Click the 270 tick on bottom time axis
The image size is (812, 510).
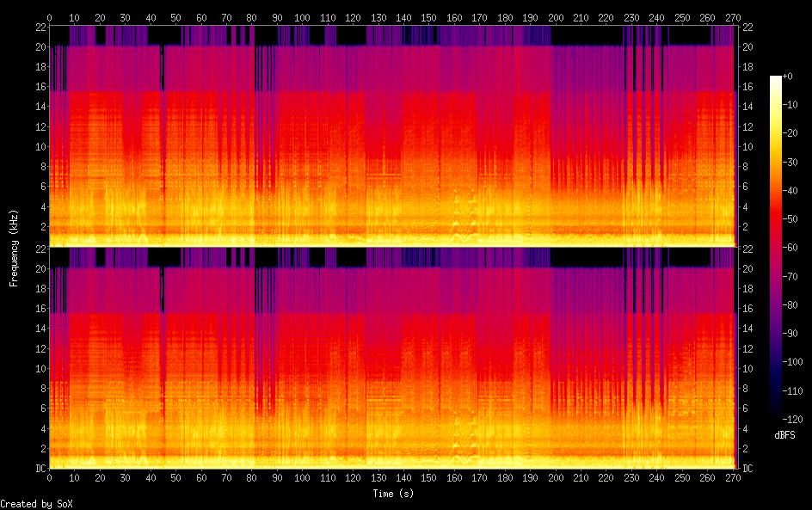[733, 477]
